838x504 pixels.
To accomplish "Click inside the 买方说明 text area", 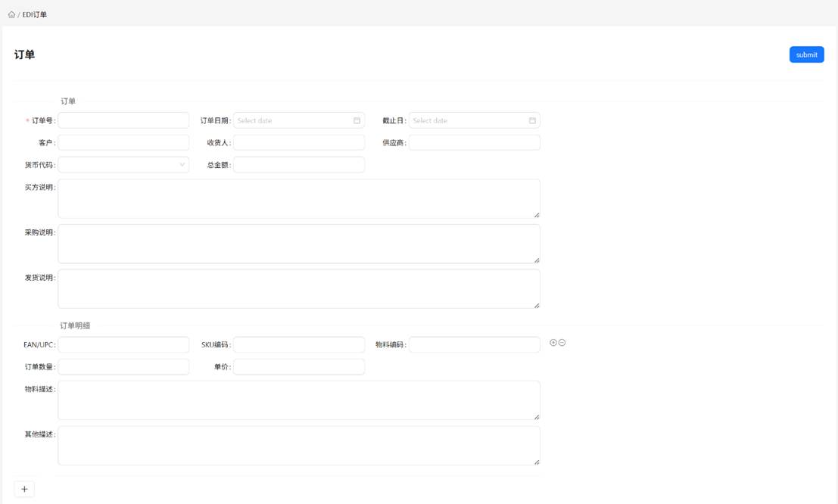I will pyautogui.click(x=299, y=198).
